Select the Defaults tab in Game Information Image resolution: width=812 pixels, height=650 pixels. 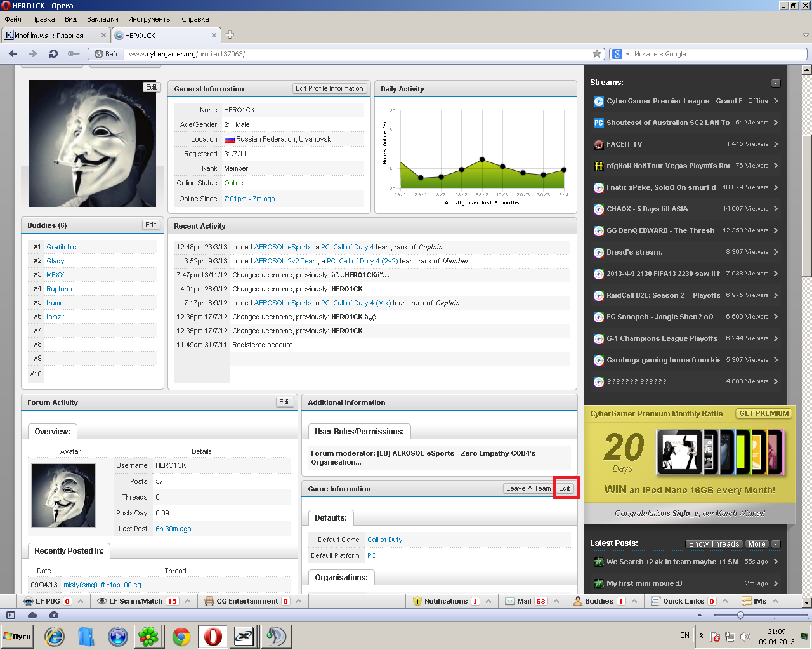pos(331,518)
